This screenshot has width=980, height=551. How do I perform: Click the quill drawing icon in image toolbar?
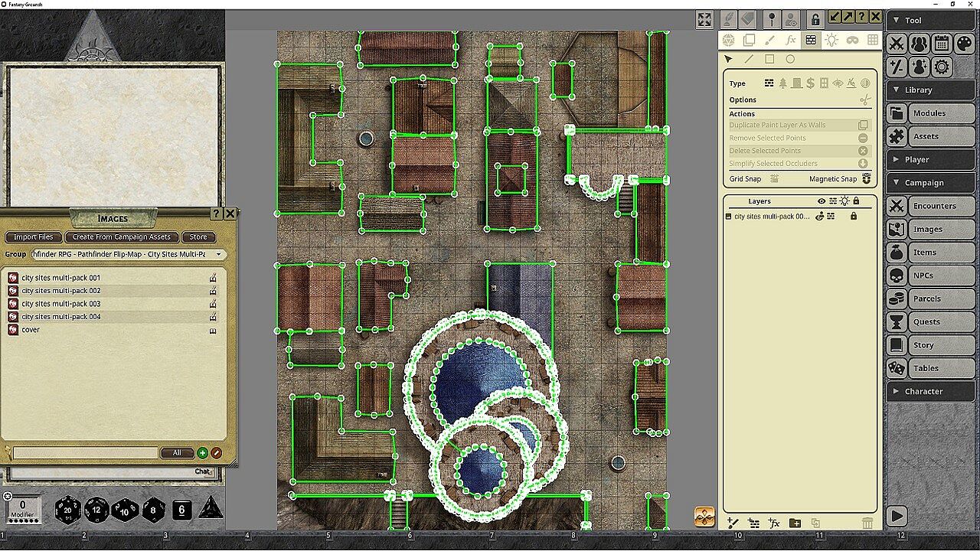point(728,18)
